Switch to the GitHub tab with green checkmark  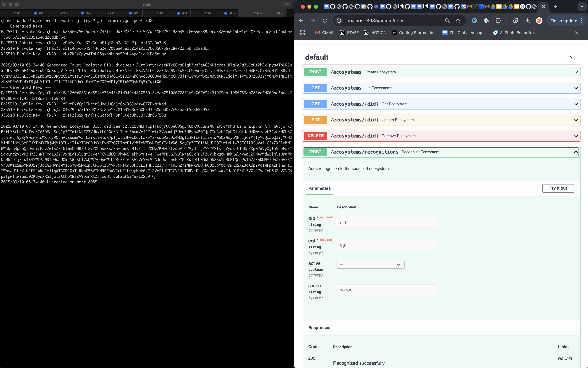[x=358, y=7]
